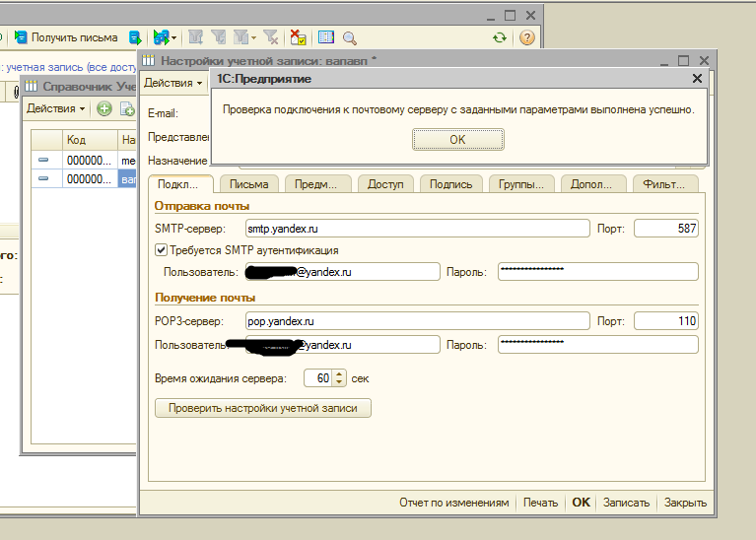Click the mark for deletion icon

pos(298,37)
